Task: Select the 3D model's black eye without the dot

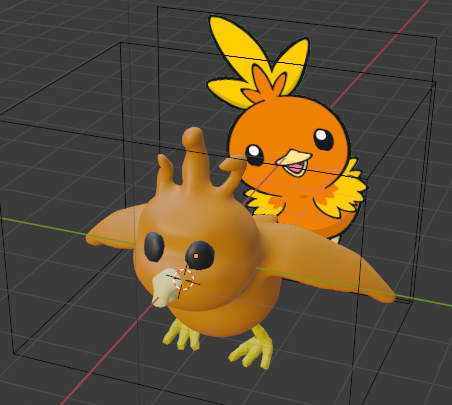Action: (x=154, y=247)
